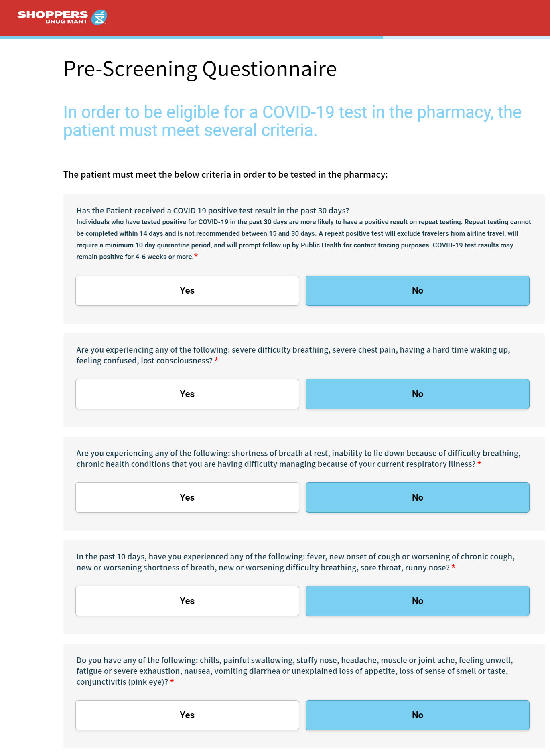Click the blue progress bar under header

click(191, 37)
